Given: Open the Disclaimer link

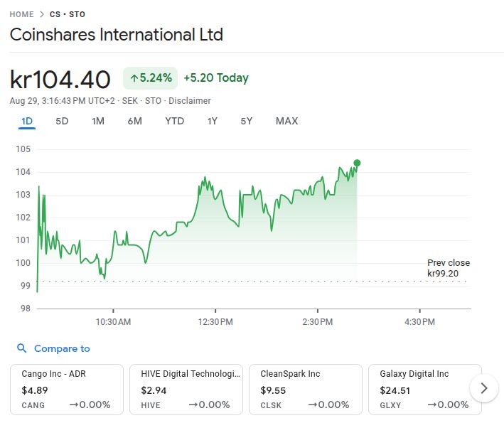Looking at the screenshot, I should pyautogui.click(x=190, y=101).
